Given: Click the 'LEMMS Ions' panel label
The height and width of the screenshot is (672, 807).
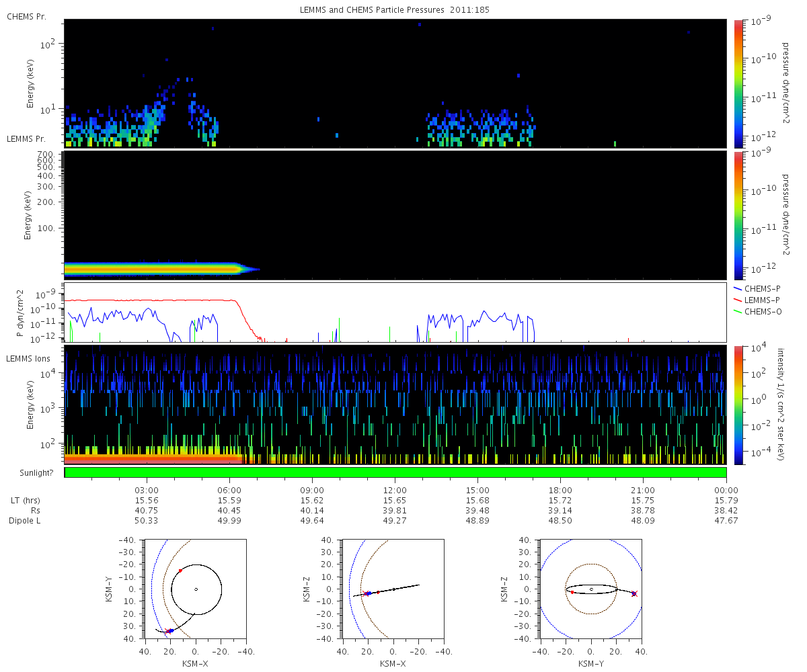Looking at the screenshot, I should (27, 359).
